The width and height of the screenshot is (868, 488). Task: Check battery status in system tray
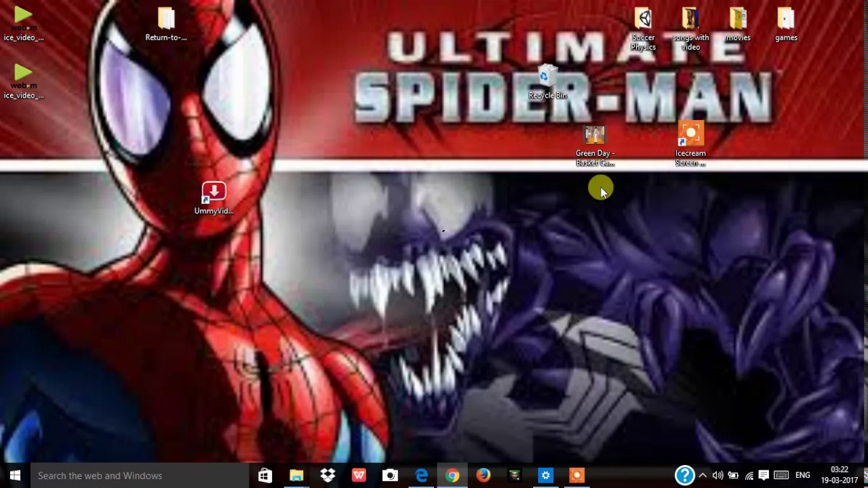(733, 476)
